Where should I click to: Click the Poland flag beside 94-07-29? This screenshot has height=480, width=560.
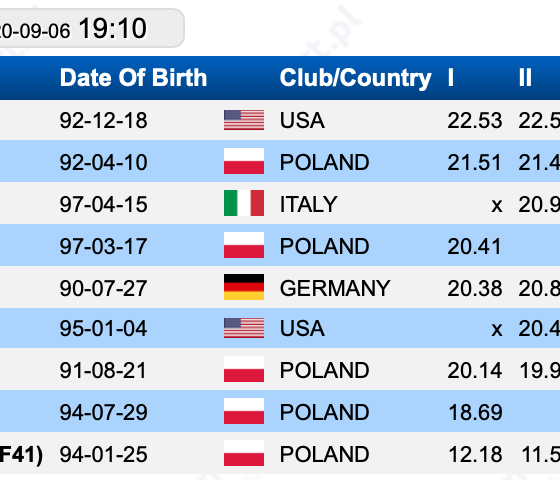coord(244,411)
